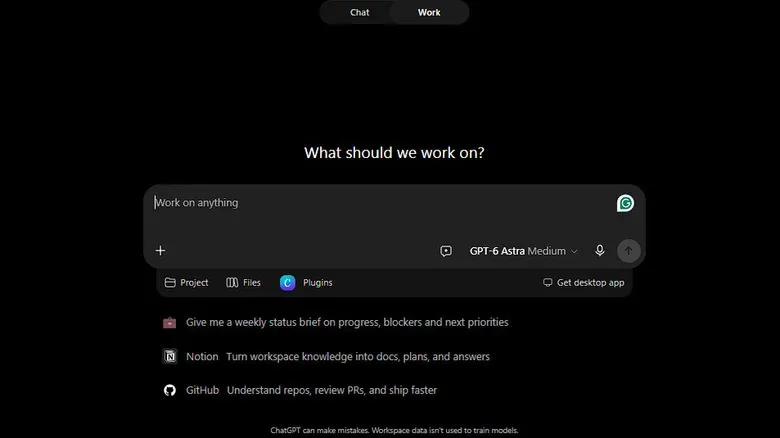
Task: Click the chat bubble icon beside model selector
Action: [446, 251]
